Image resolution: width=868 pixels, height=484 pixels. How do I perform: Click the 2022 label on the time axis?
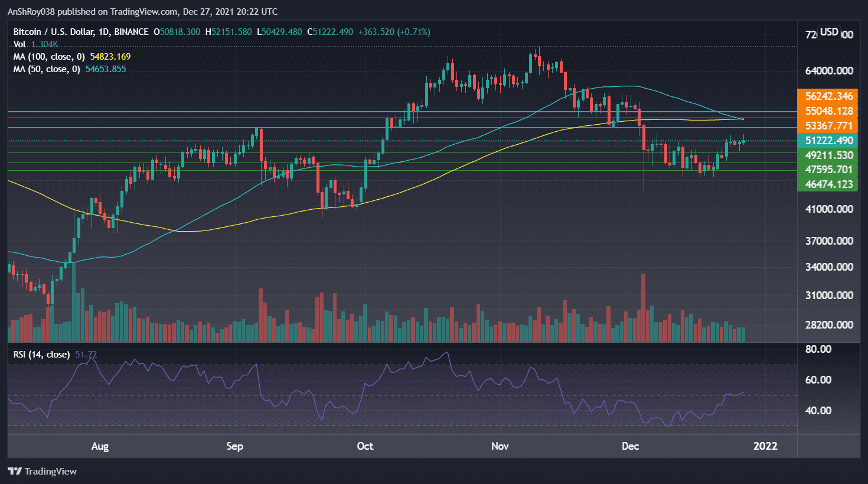point(766,447)
